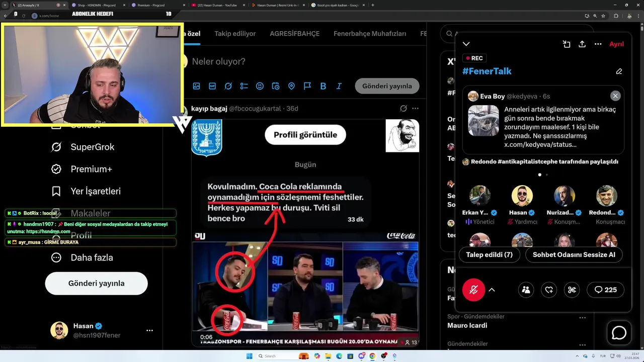Click the scissors clip icon in Space
This screenshot has width=644, height=362.
click(572, 290)
